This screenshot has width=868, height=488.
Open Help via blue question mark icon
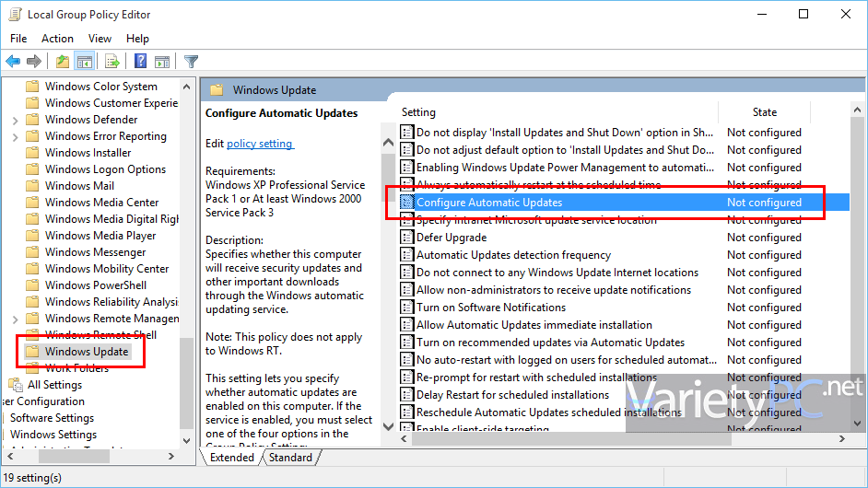[141, 62]
